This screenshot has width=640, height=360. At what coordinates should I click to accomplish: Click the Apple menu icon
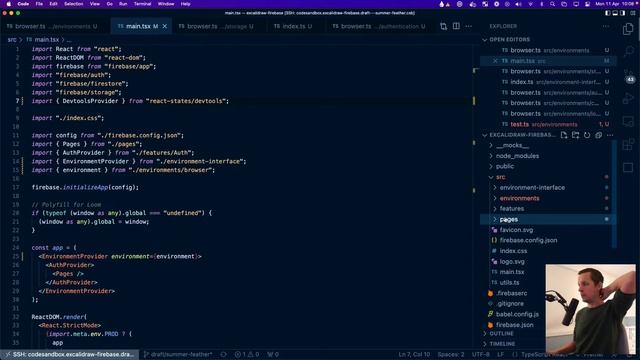(8, 4)
